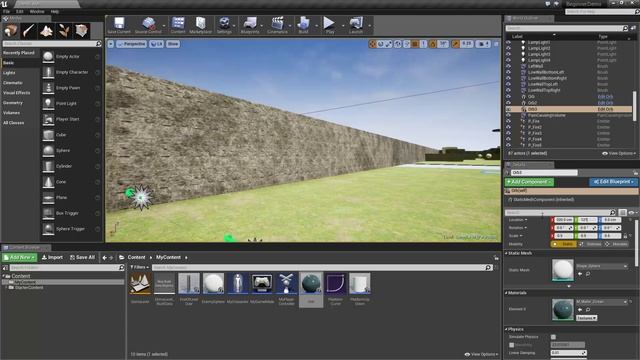Open the Marketplace toolbar icon

(x=200, y=25)
